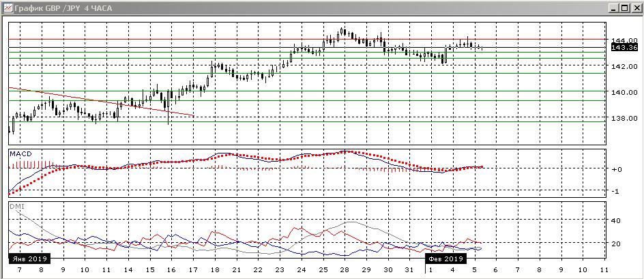The height and width of the screenshot is (279, 644).
Task: Click the 'Янв 2019' month marker
Action: coord(29,259)
